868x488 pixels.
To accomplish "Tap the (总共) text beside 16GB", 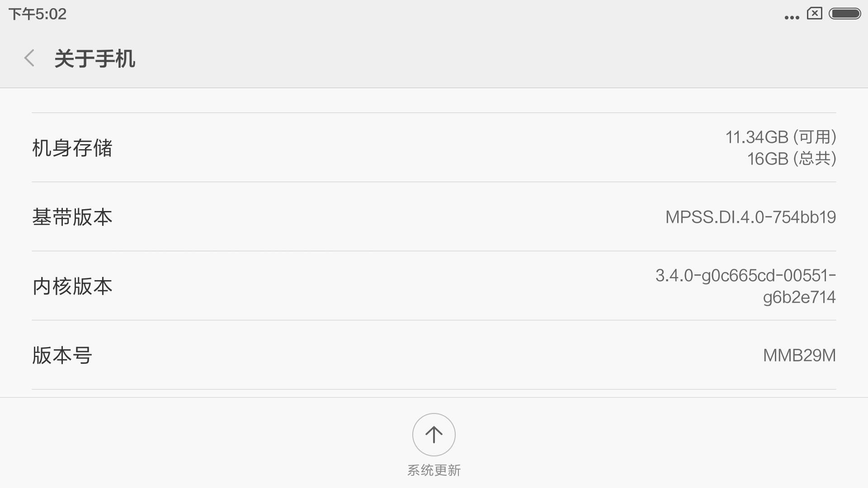I will [x=815, y=159].
